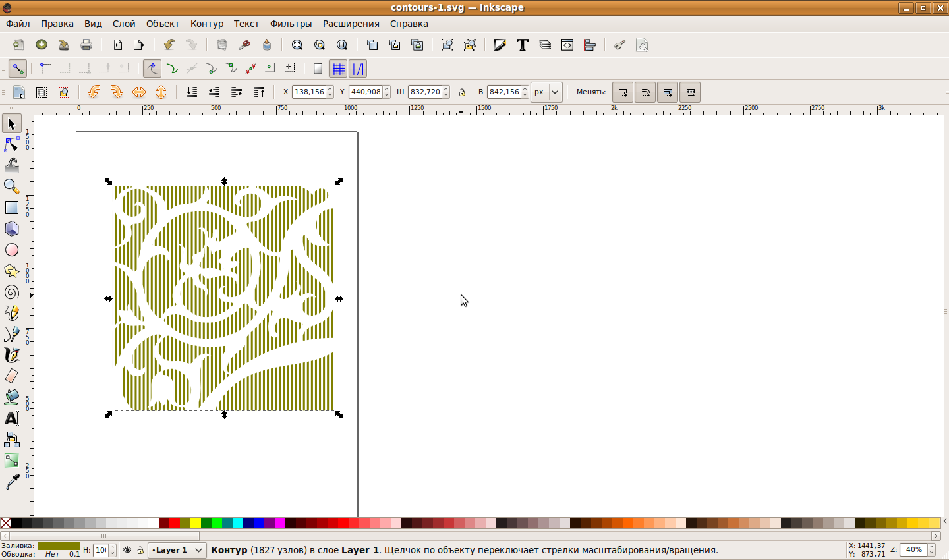Decrease the Y coordinate with the spinner
949x560 pixels.
coord(387,95)
